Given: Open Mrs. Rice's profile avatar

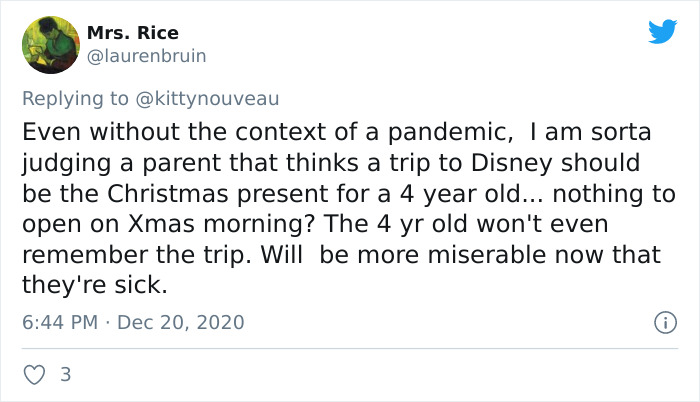Looking at the screenshot, I should [x=50, y=45].
